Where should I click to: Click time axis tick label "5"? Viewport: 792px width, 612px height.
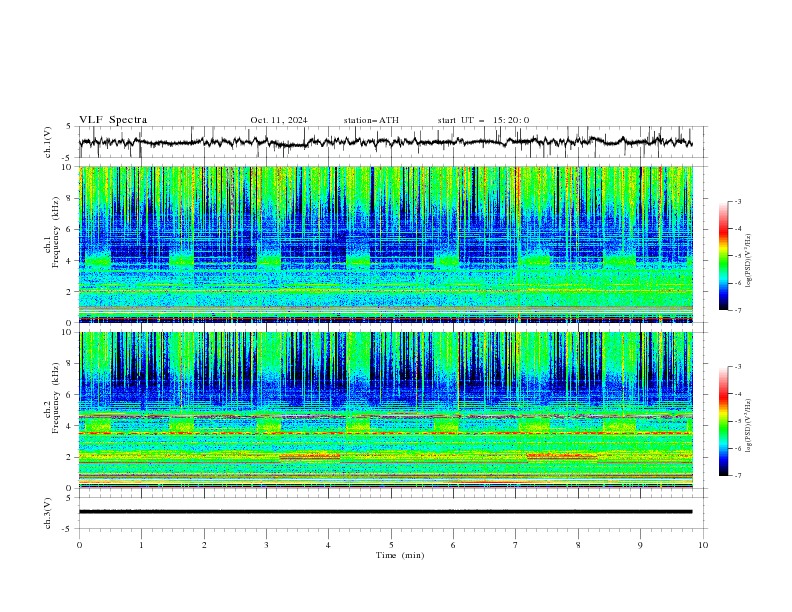point(391,545)
